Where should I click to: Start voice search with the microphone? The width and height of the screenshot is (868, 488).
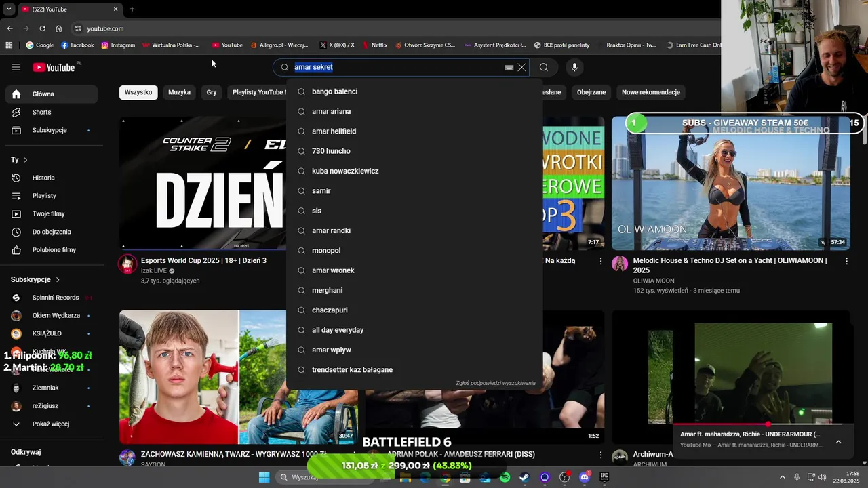574,67
